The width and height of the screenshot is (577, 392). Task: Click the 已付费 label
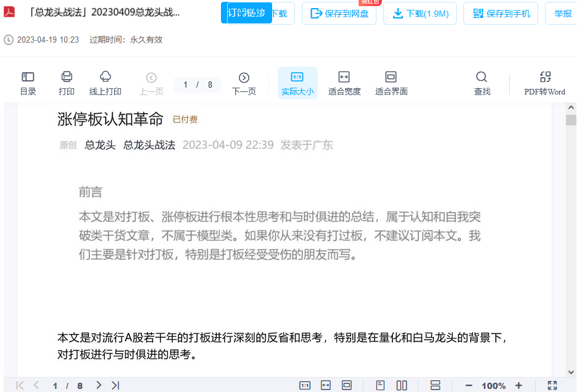coord(185,119)
